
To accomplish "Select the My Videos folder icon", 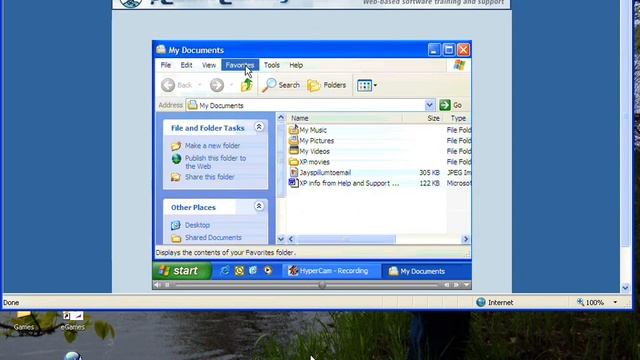I will (x=293, y=151).
